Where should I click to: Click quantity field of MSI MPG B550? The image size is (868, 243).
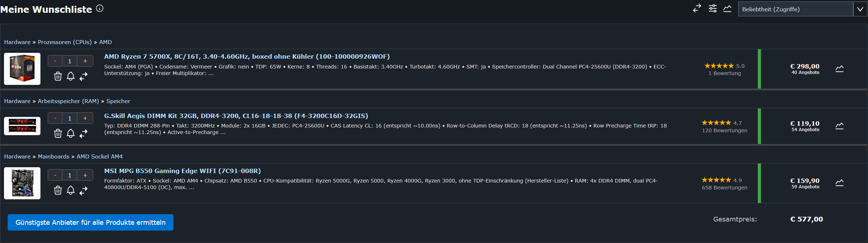[70, 175]
